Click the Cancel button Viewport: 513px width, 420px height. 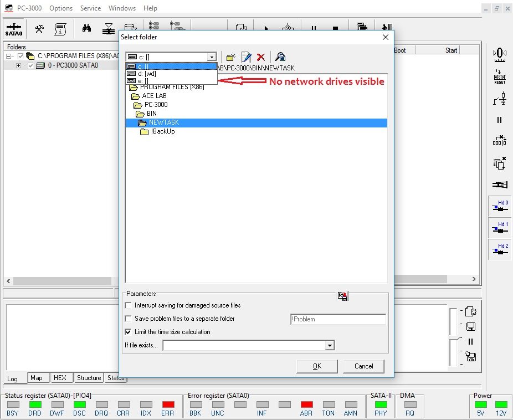pos(364,366)
